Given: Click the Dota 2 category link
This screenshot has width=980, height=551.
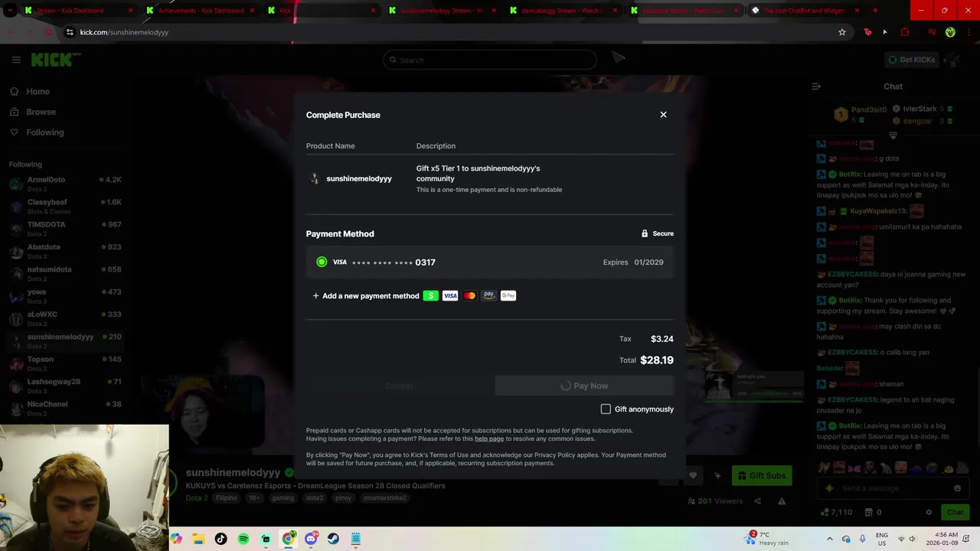Looking at the screenshot, I should point(197,497).
